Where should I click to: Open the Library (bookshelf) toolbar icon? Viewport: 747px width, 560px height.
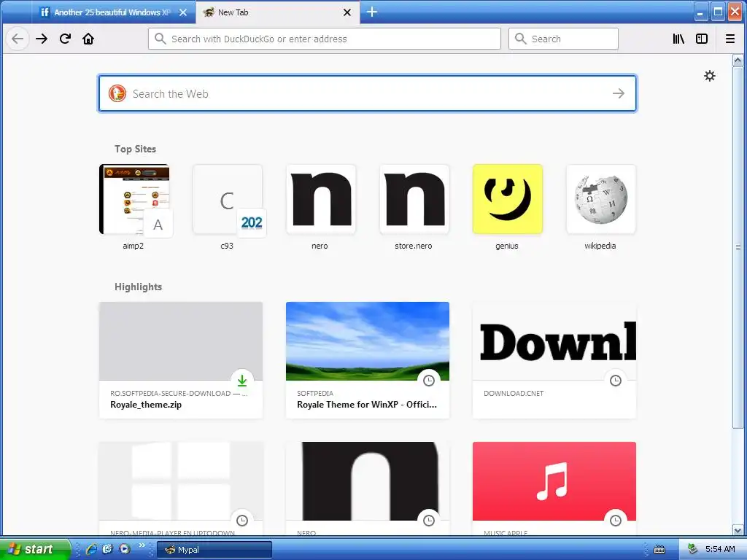678,39
